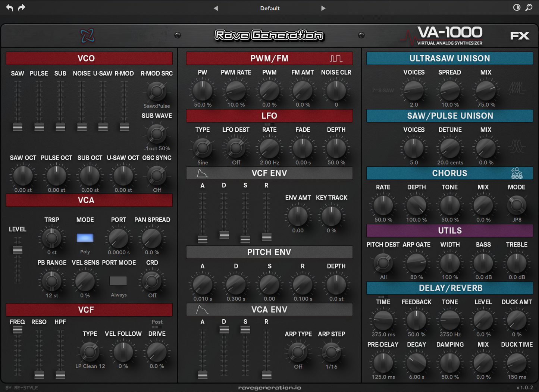Visit the ravegeneration.io link
The image size is (539, 392).
(x=269, y=388)
